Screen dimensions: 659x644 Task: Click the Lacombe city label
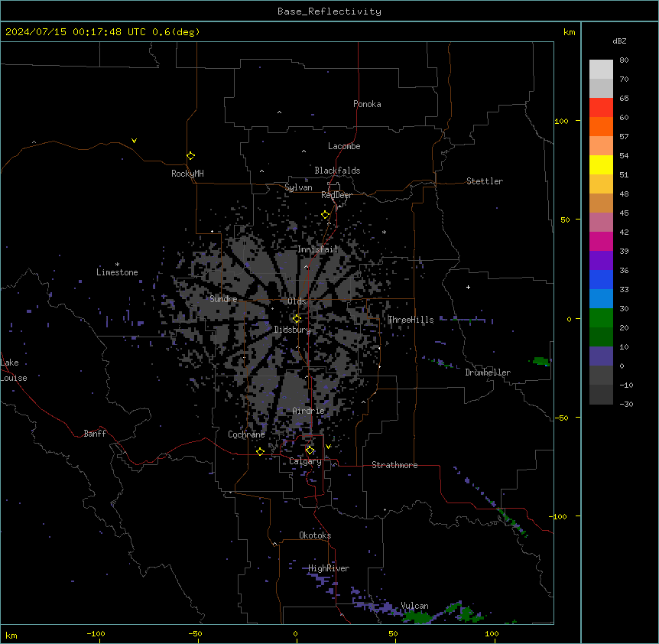click(x=344, y=146)
